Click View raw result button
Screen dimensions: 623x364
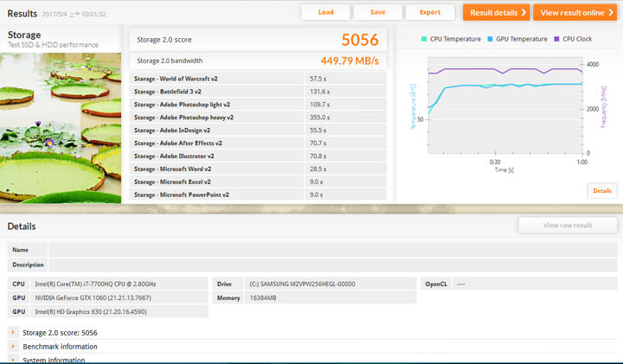click(567, 225)
